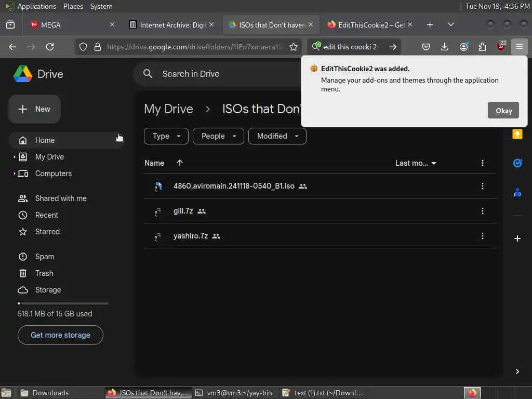Switch to the EditThisCookie2 tab
The width and height of the screenshot is (532, 399).
tap(370, 25)
